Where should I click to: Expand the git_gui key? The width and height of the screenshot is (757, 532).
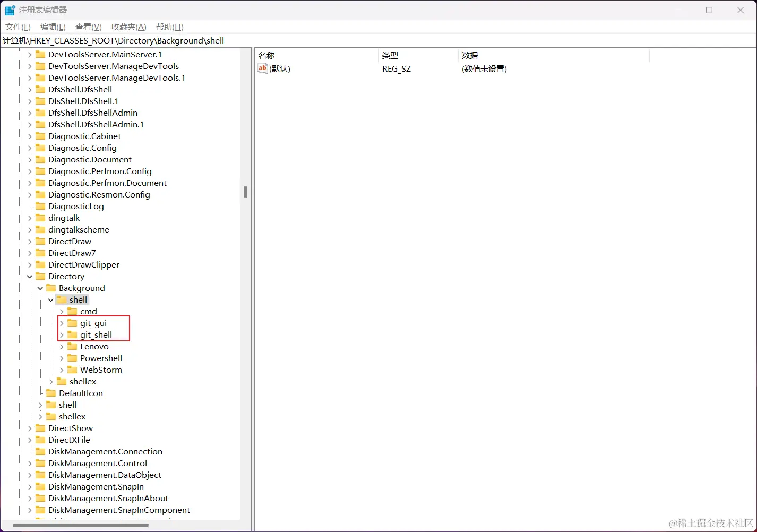pos(62,323)
